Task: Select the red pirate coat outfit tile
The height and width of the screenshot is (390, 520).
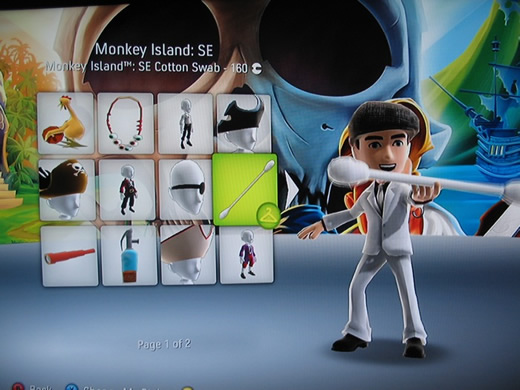Action: [x=127, y=189]
